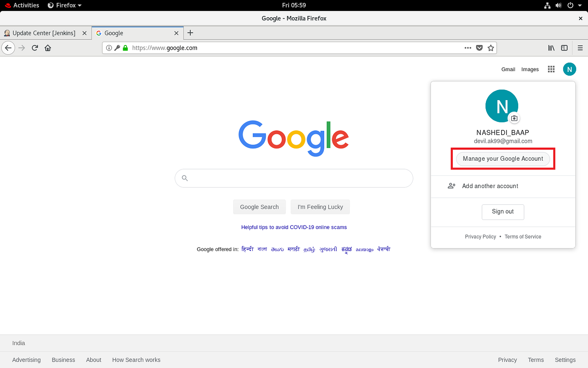Open Business footer link
This screenshot has height=368, width=588.
(63, 360)
